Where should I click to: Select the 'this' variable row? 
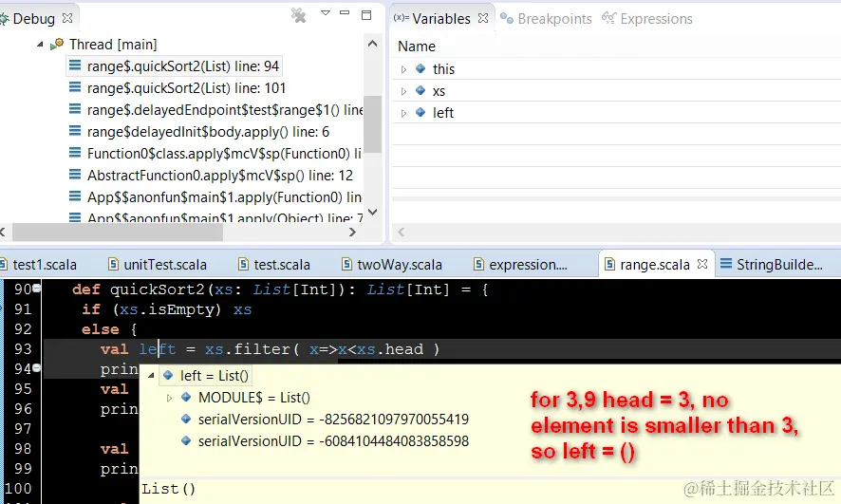pos(617,69)
